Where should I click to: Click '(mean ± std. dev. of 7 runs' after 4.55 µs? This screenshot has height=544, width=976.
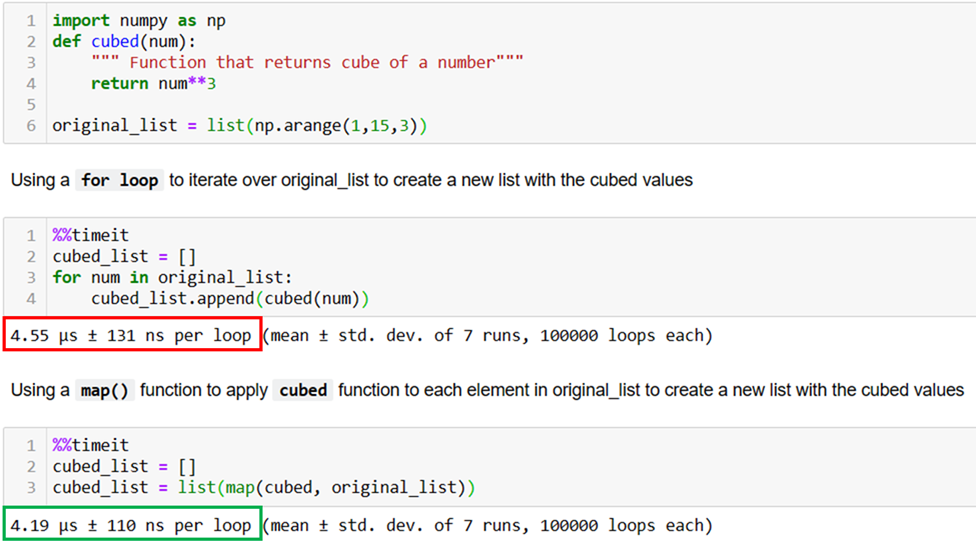(395, 335)
